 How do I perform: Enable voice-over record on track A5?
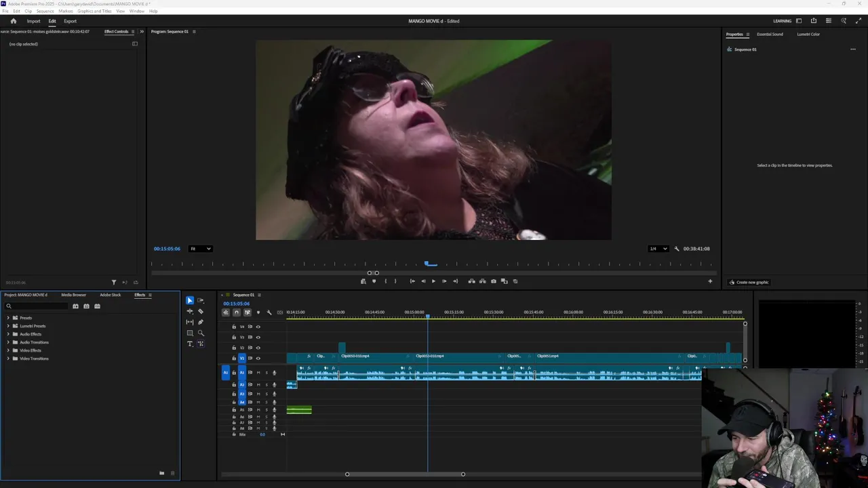pyautogui.click(x=274, y=410)
